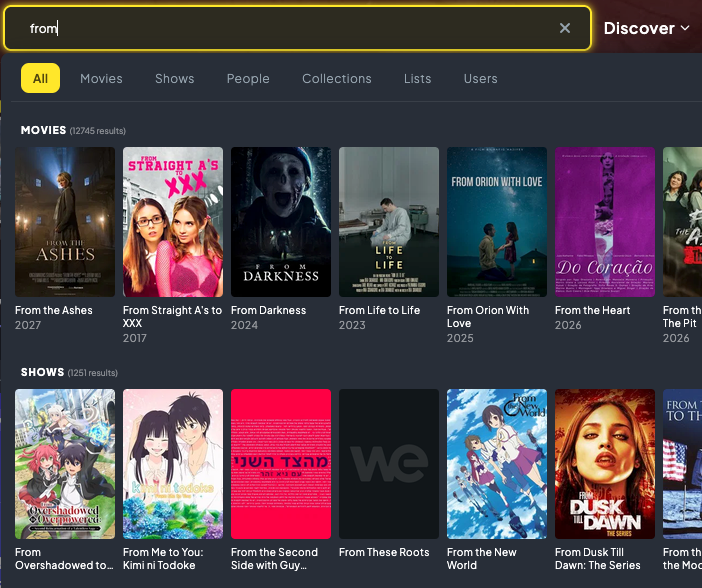The height and width of the screenshot is (588, 702).
Task: Open the Collections filter tab
Action: [337, 78]
